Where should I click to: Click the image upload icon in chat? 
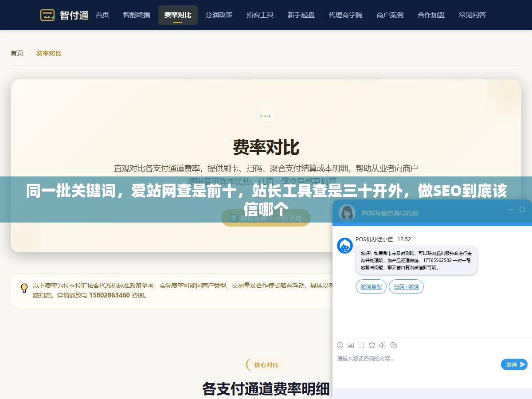351,345
